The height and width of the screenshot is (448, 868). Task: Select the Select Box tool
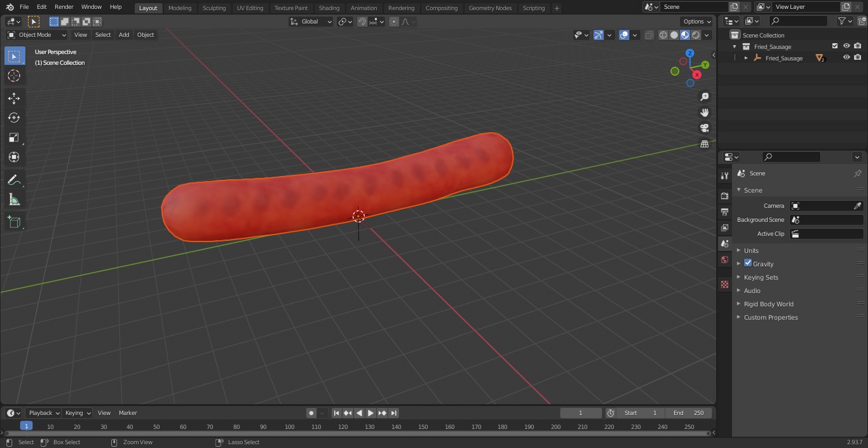(x=15, y=56)
